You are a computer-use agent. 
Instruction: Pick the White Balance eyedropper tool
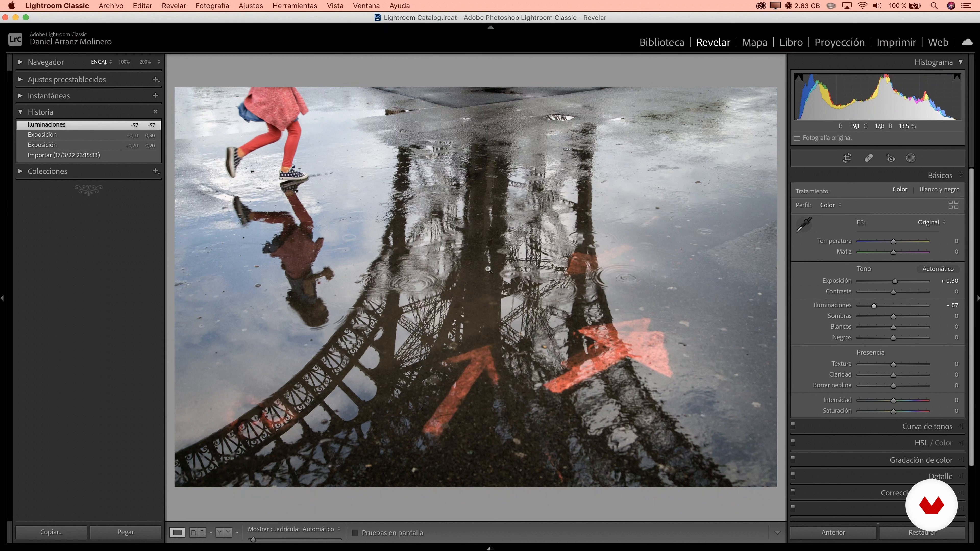(804, 224)
